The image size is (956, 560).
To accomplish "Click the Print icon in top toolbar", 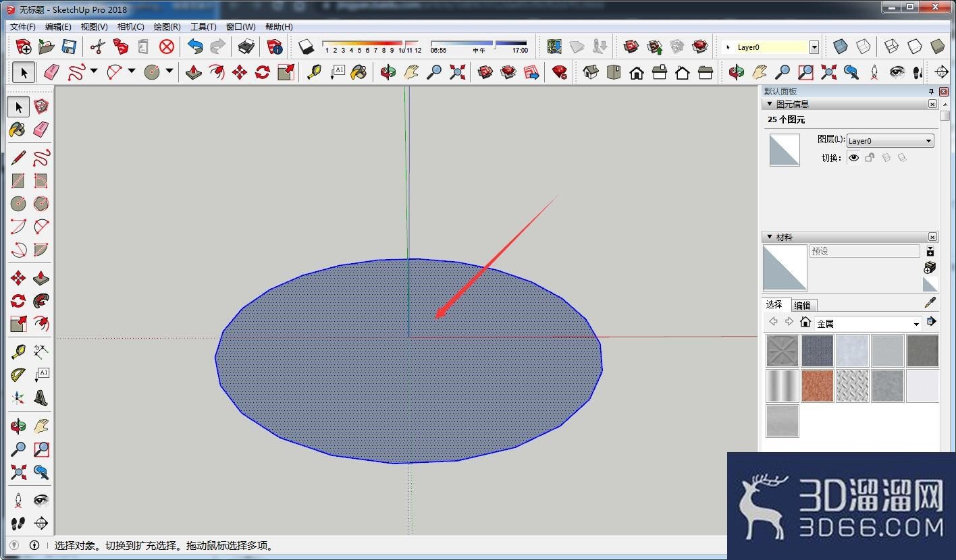I will pos(246,47).
